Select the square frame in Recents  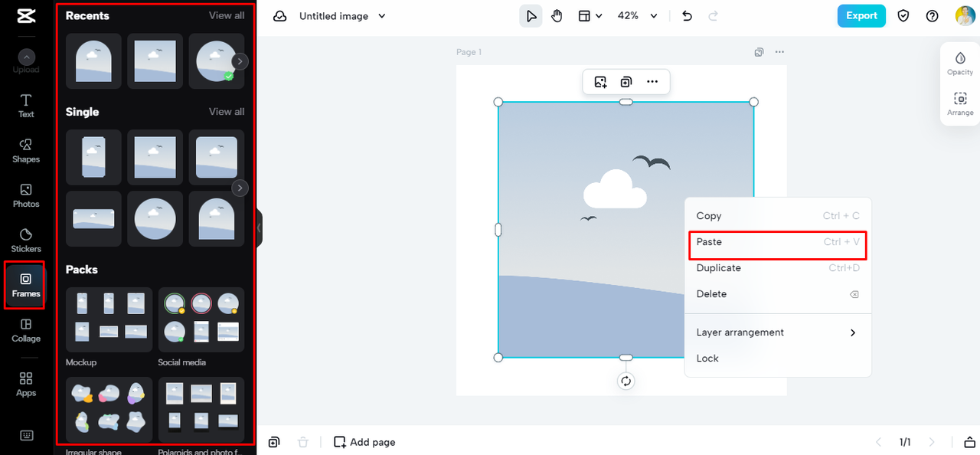click(155, 61)
